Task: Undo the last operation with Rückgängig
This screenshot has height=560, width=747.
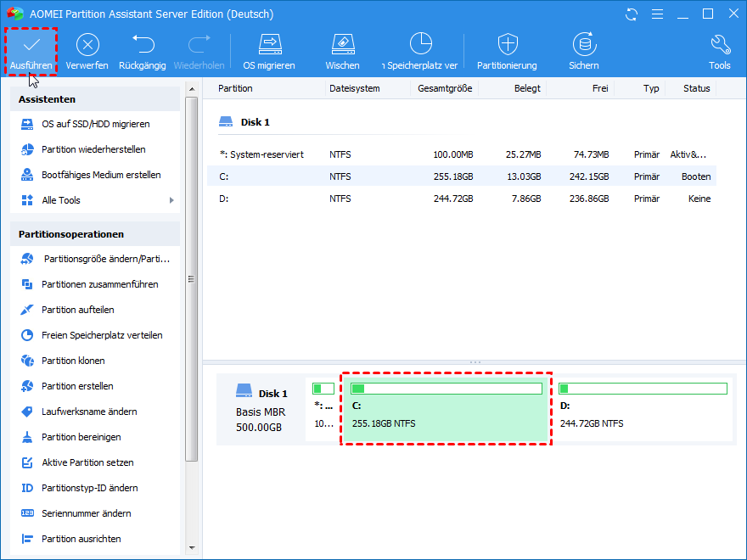Action: [x=143, y=51]
